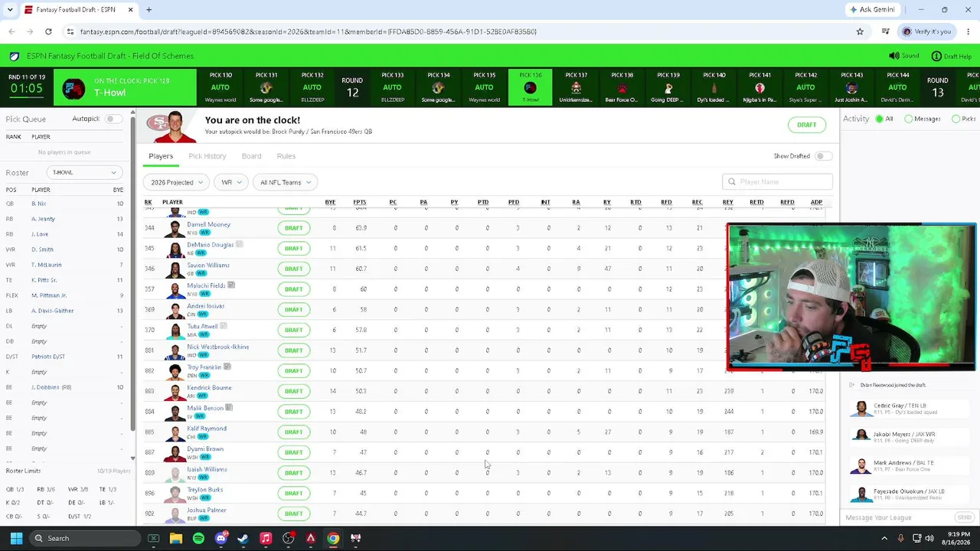The height and width of the screenshot is (551, 980).
Task: Select the Picks activity radio button
Action: 955,119
